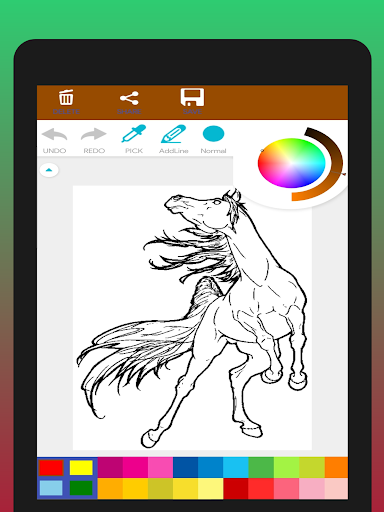384x512 pixels.
Task: Choose the pale peach swatch ending the bottom row
Action: click(336, 489)
